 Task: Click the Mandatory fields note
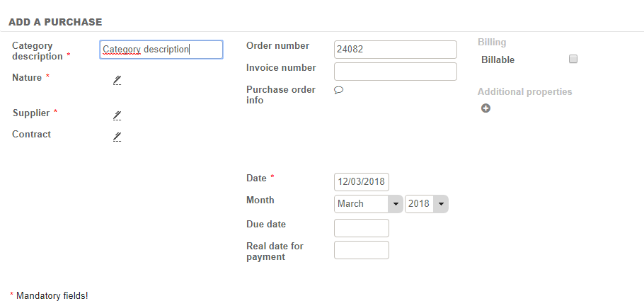pos(52,295)
